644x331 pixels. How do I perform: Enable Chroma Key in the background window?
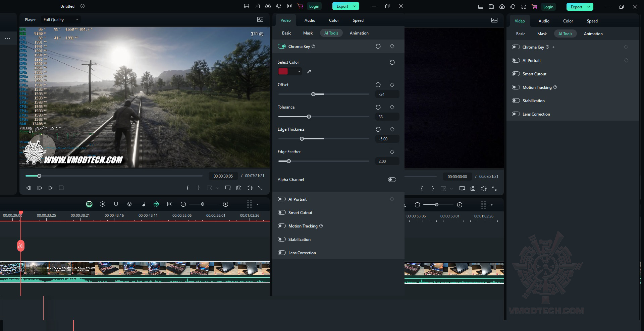click(x=516, y=47)
